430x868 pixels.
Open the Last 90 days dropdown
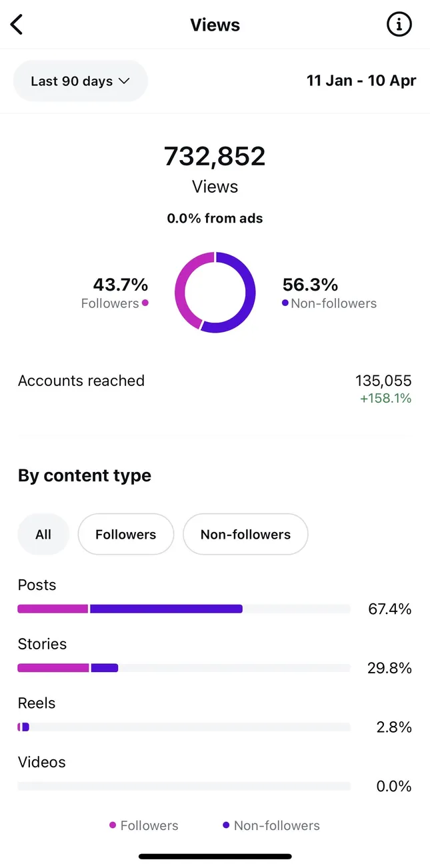81,81
